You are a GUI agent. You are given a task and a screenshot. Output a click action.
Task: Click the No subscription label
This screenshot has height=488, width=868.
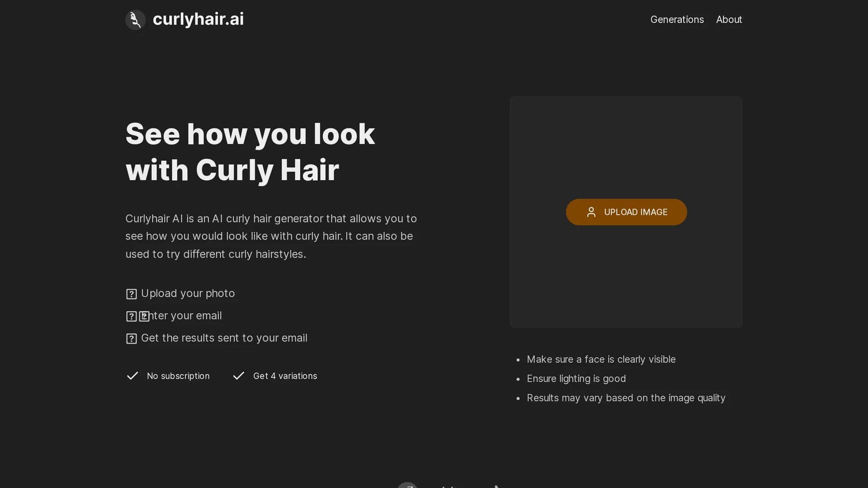tap(178, 376)
